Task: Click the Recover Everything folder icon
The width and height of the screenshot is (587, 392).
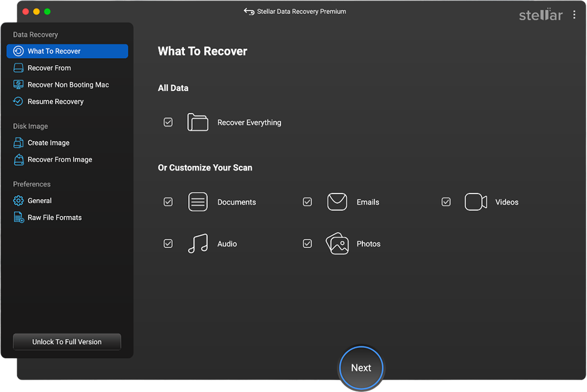Action: [197, 122]
